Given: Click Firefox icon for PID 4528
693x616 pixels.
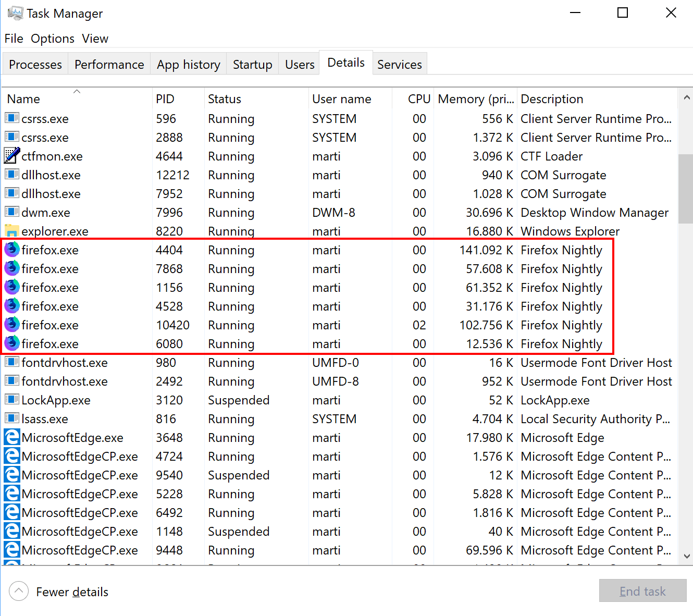Looking at the screenshot, I should pyautogui.click(x=11, y=306).
